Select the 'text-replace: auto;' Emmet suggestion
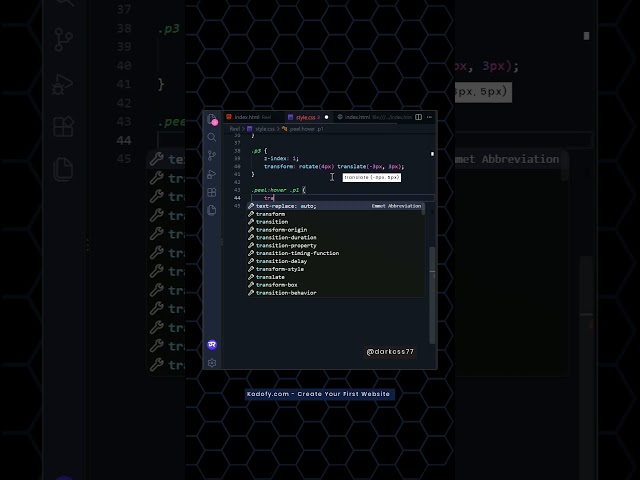The height and width of the screenshot is (480, 640). 336,206
